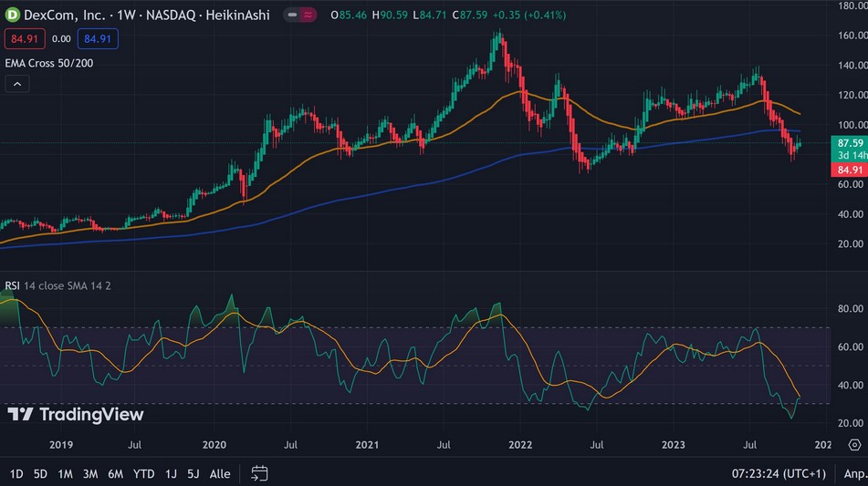This screenshot has height=486, width=868.
Task: Show the full history with Alle
Action: (220, 474)
